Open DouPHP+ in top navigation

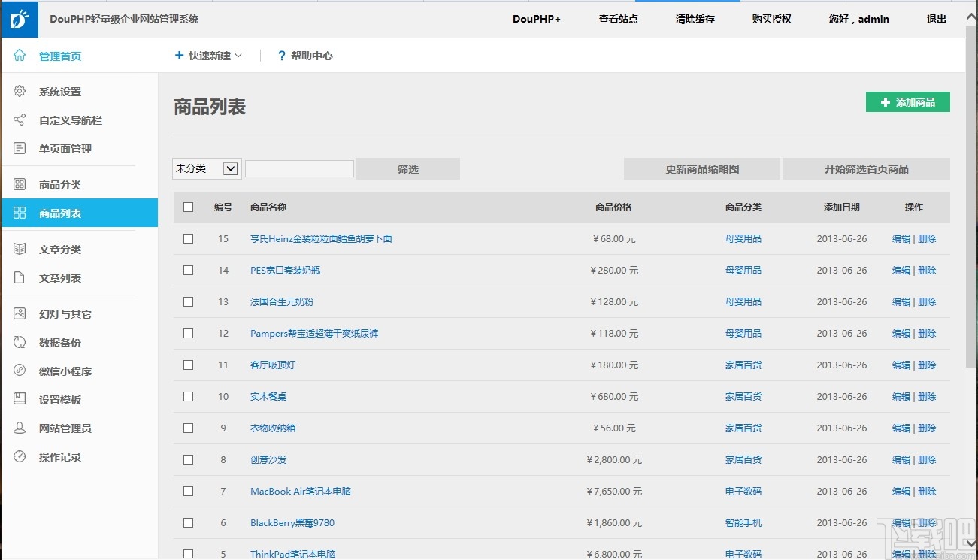tap(537, 19)
